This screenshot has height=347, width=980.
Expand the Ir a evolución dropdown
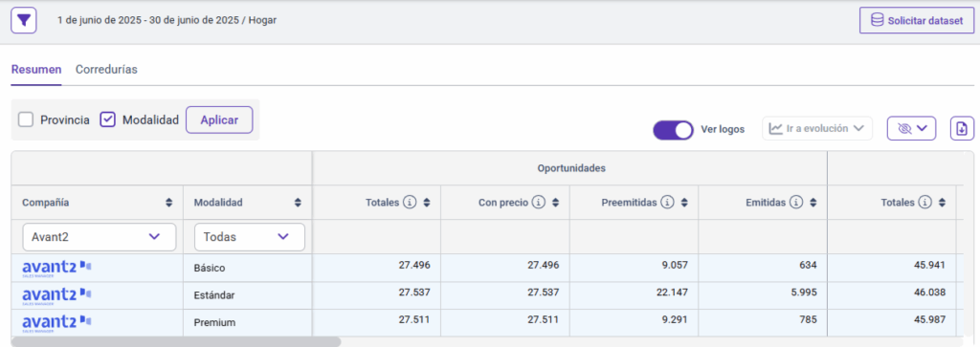817,128
